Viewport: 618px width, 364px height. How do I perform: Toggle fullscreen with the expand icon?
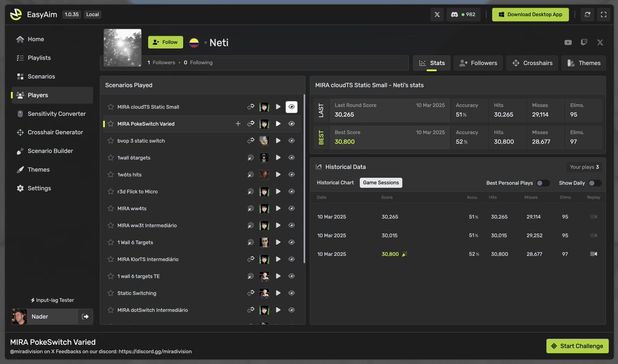click(604, 14)
